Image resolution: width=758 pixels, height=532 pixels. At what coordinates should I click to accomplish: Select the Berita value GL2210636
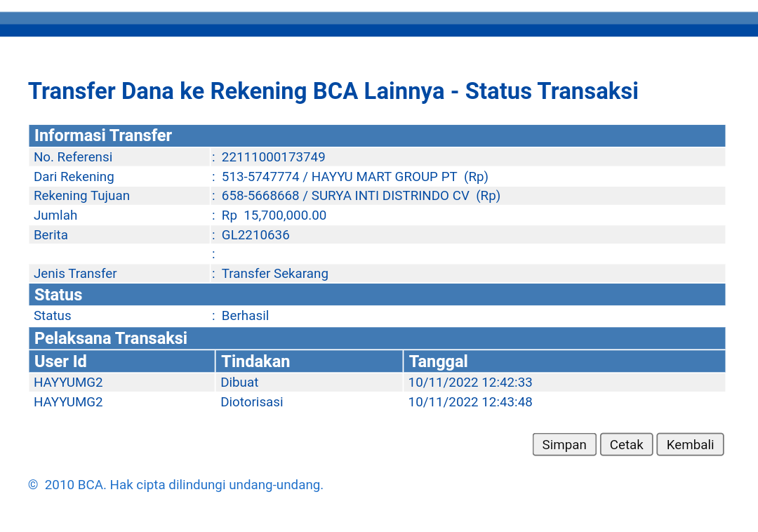[255, 235]
